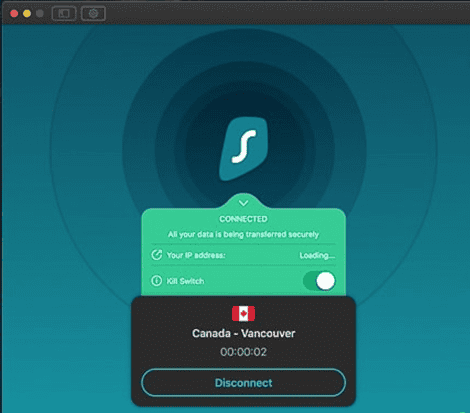The height and width of the screenshot is (413, 470).
Task: Turn off the Kill Switch toggle
Action: [319, 281]
